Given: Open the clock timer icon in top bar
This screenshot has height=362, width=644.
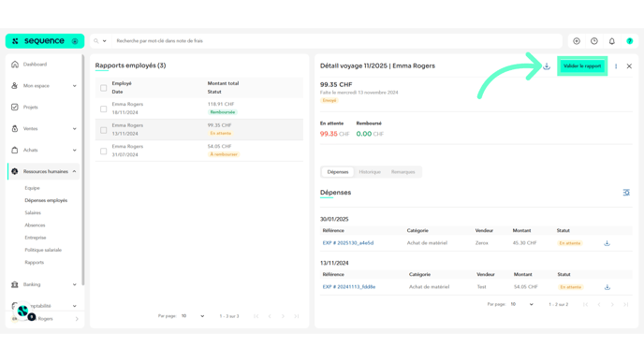Looking at the screenshot, I should pyautogui.click(x=594, y=41).
